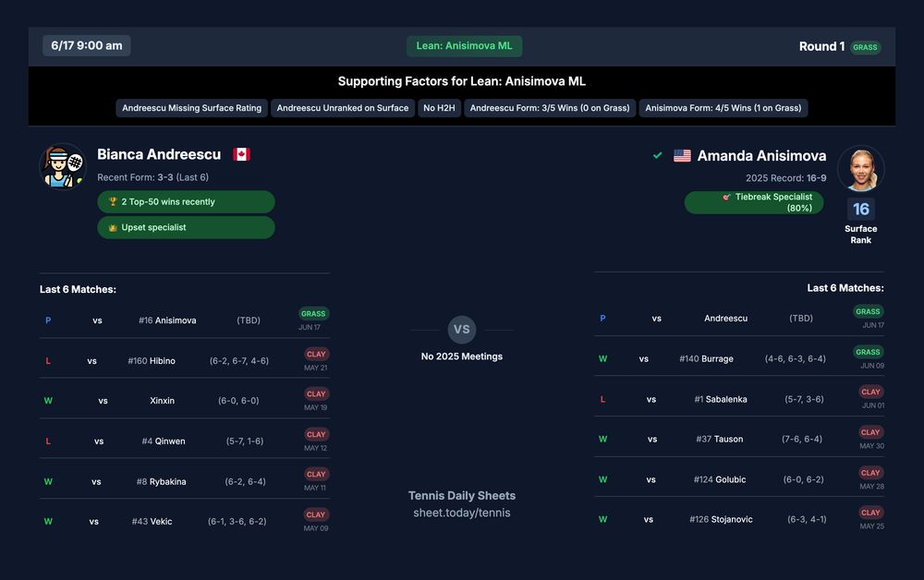This screenshot has width=924, height=580.
Task: Click the No 2025 Meetings text
Action: click(x=461, y=356)
